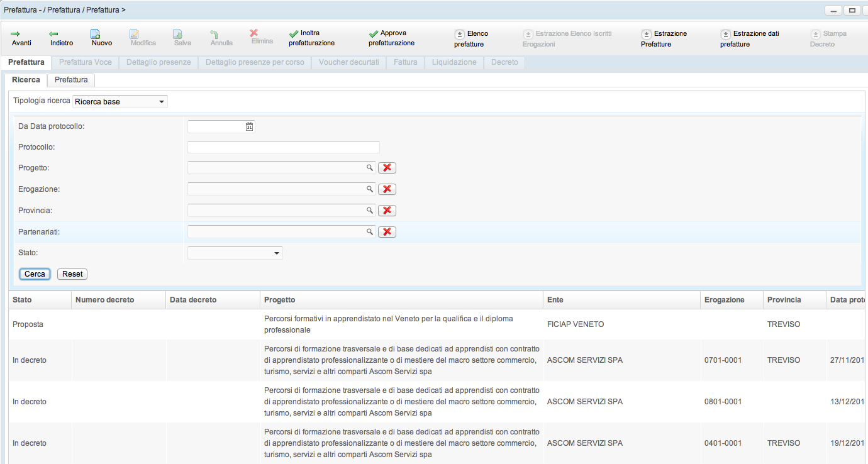Download Elenco prefatture list
The height and width of the screenshot is (464, 868).
coord(459,34)
